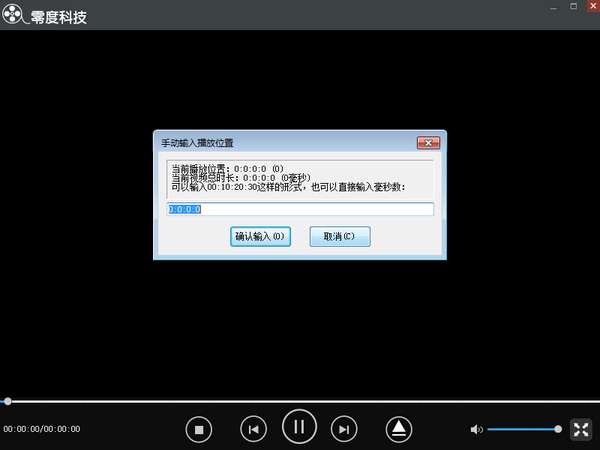Click the 当前播放位置 info line
The image size is (600, 450).
click(x=228, y=169)
